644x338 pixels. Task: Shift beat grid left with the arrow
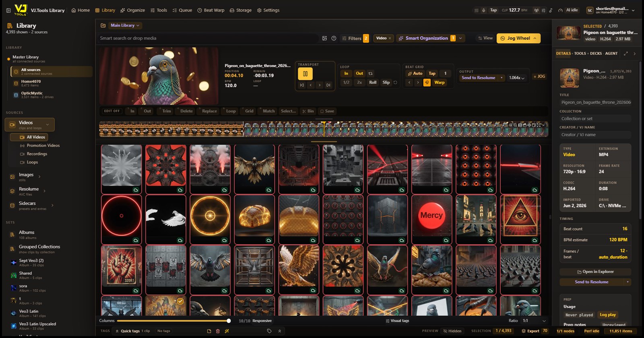pyautogui.click(x=409, y=82)
